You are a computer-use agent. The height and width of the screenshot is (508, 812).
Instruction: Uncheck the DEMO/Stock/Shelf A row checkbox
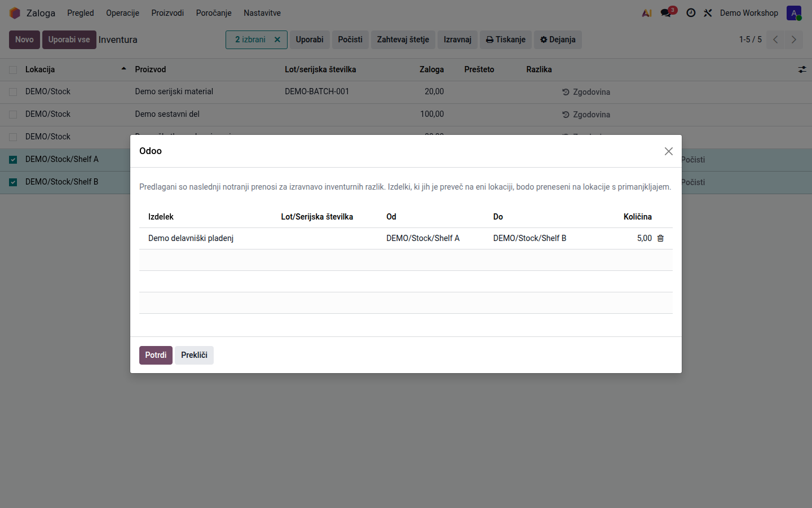(x=13, y=160)
